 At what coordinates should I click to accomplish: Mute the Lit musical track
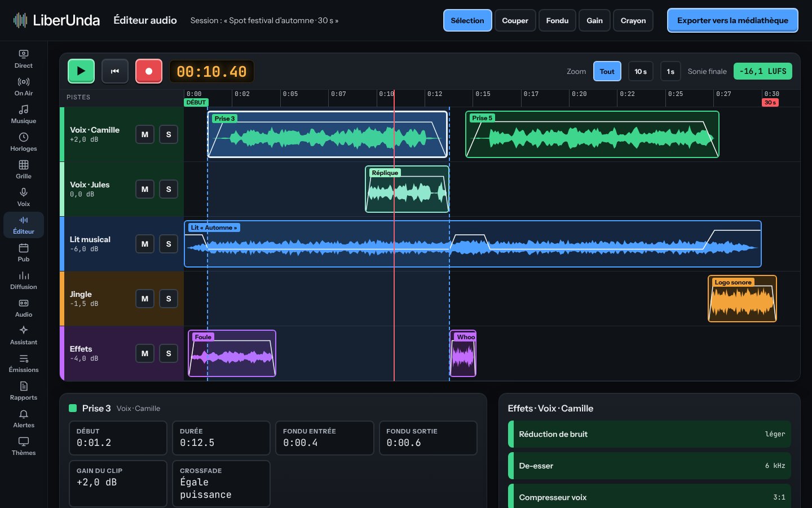pyautogui.click(x=145, y=244)
